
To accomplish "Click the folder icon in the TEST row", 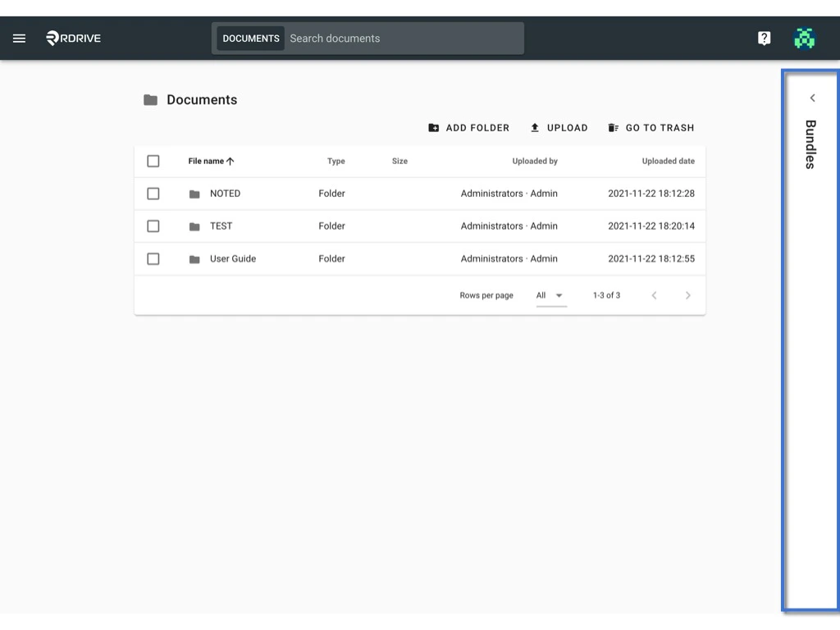I will 194,226.
